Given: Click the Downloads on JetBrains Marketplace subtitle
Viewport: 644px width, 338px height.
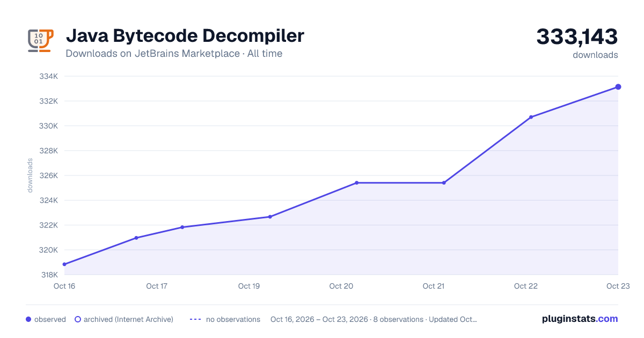Looking at the screenshot, I should coord(174,54).
